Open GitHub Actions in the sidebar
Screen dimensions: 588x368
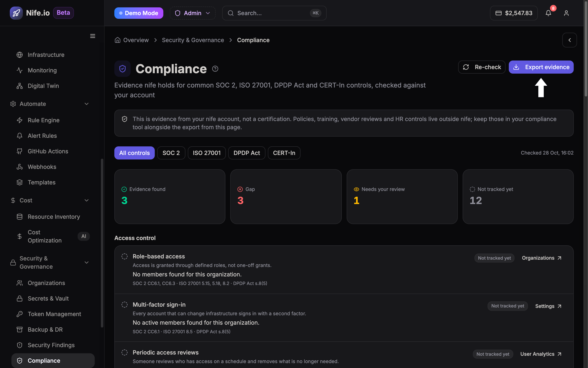(53, 151)
